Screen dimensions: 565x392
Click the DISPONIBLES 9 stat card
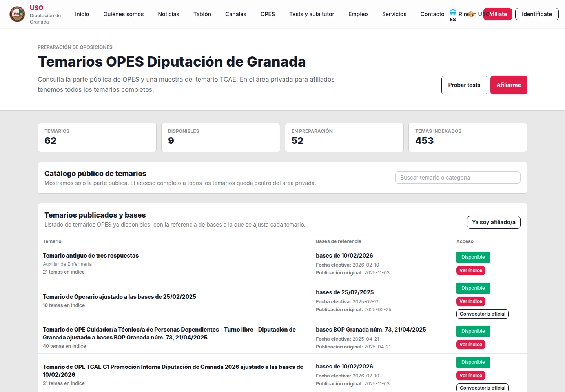point(221,138)
